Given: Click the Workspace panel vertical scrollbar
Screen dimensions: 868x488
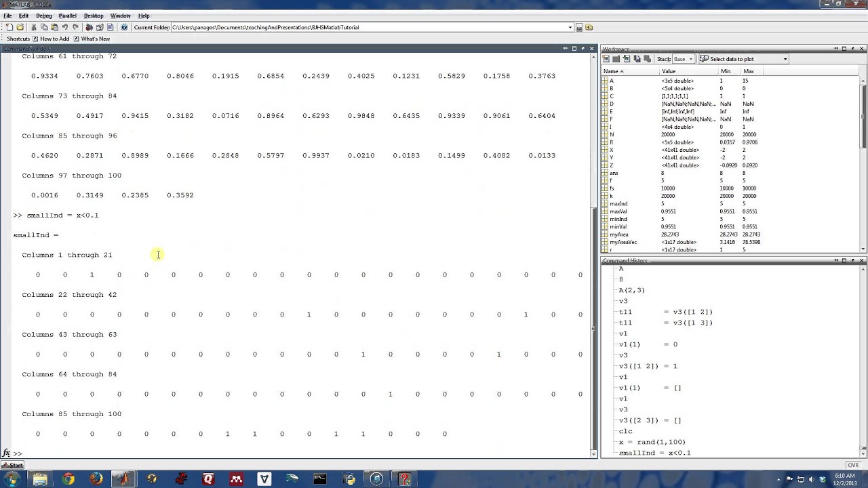Looking at the screenshot, I should [863, 115].
